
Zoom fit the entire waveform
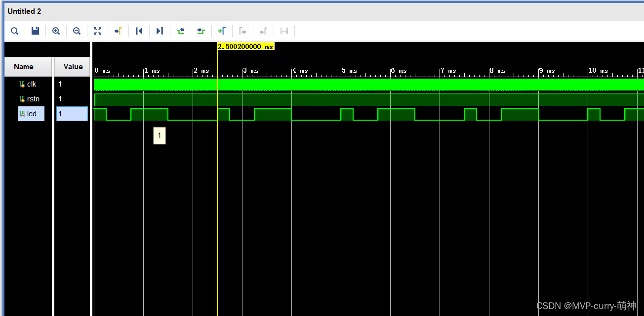97,31
